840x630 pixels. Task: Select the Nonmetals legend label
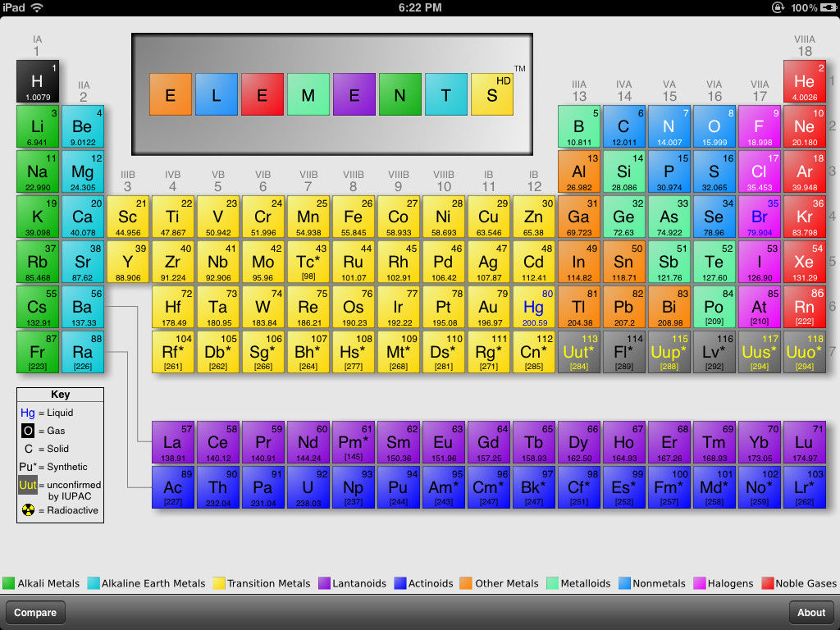(x=659, y=583)
